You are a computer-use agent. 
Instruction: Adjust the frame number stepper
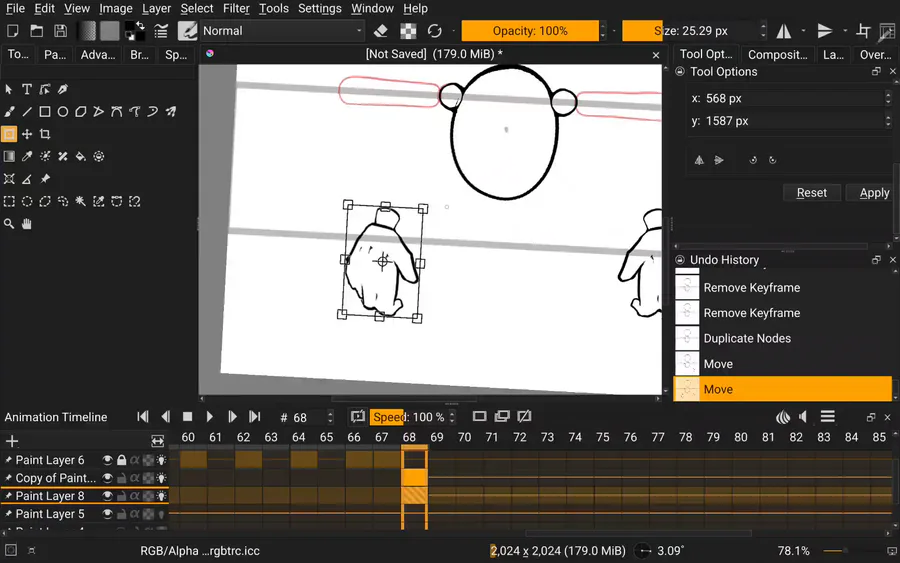coord(330,417)
